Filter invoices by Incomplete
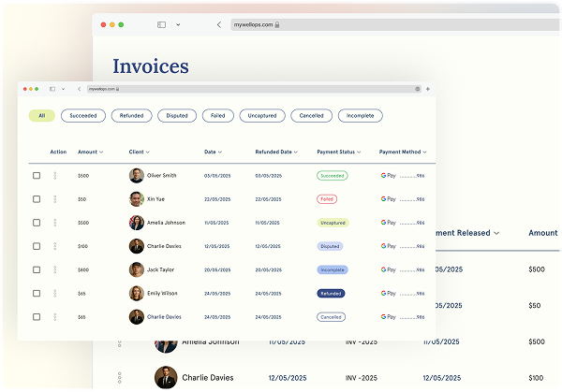 (360, 116)
